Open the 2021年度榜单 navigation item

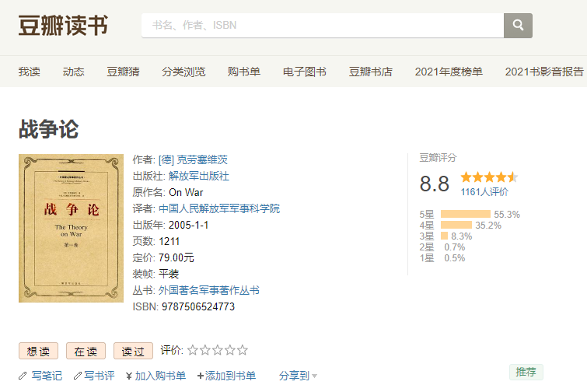pyautogui.click(x=449, y=72)
